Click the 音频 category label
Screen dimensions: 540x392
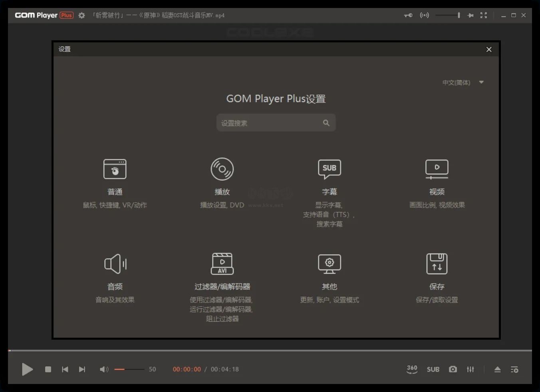click(115, 287)
